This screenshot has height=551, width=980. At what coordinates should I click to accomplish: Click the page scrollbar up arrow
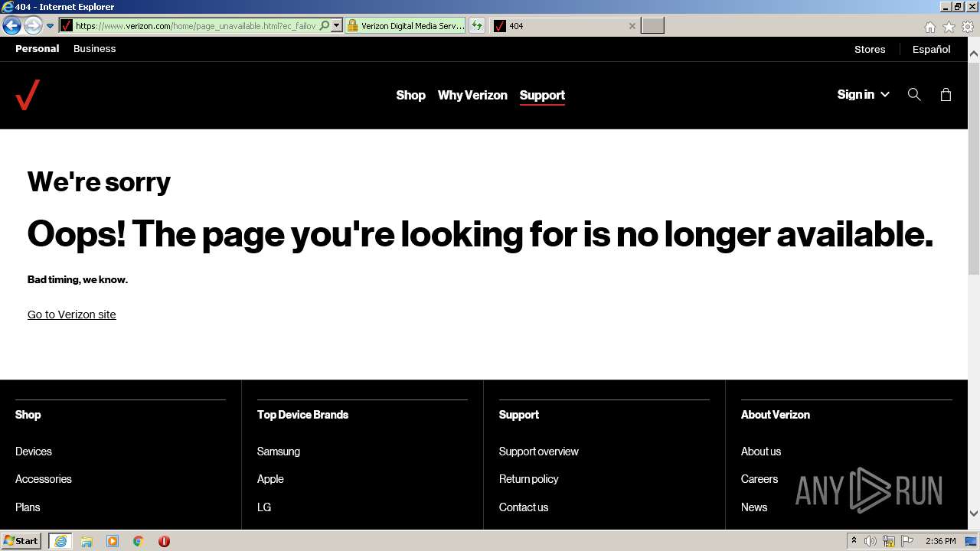click(974, 54)
